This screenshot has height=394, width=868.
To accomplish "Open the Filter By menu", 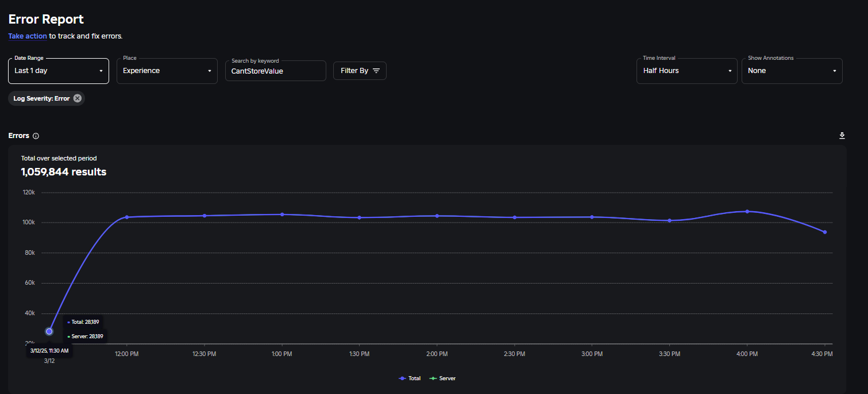I will [x=360, y=71].
